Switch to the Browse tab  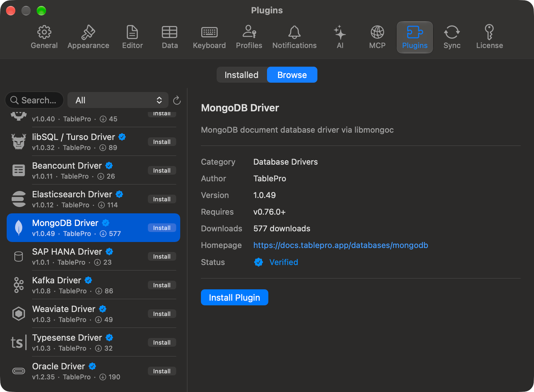click(292, 75)
